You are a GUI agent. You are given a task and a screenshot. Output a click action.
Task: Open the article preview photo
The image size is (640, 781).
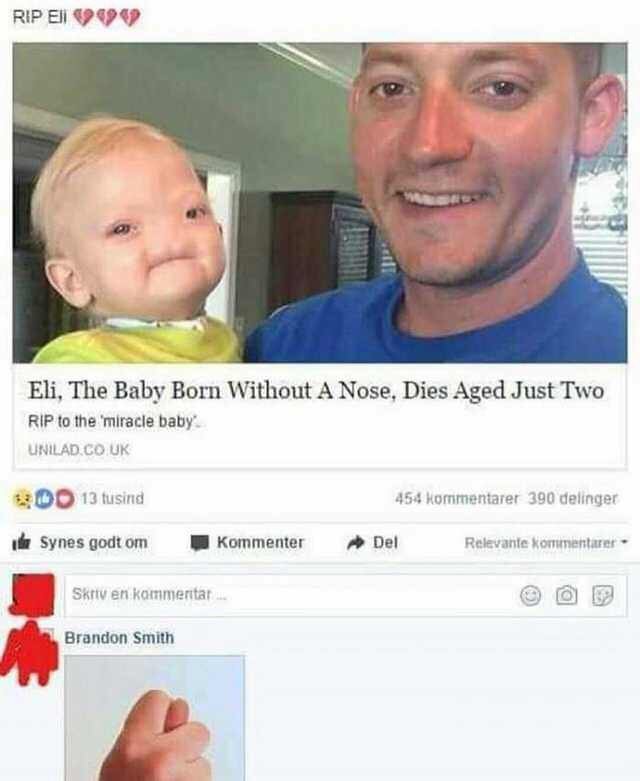[320, 203]
